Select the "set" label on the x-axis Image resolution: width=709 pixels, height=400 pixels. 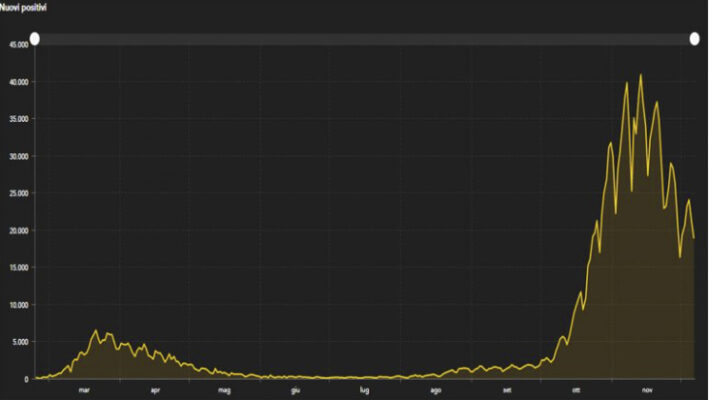tap(507, 390)
